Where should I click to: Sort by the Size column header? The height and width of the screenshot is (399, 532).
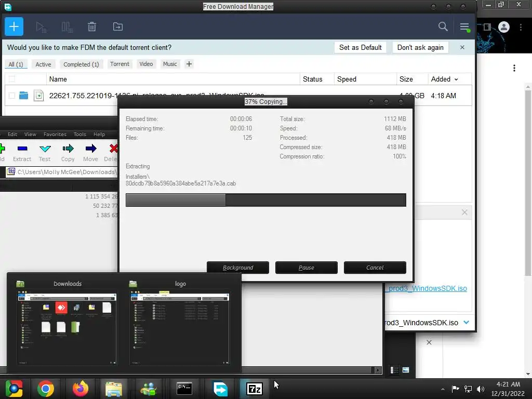pyautogui.click(x=412, y=79)
